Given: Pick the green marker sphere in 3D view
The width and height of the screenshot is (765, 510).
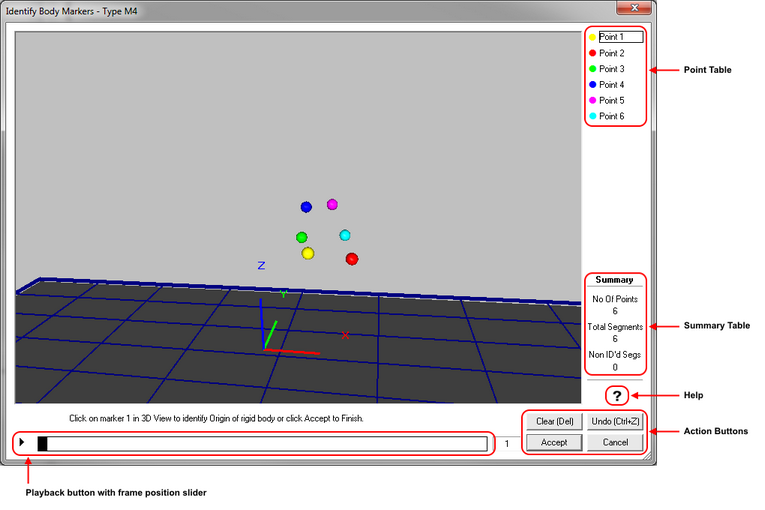Looking at the screenshot, I should tap(301, 237).
